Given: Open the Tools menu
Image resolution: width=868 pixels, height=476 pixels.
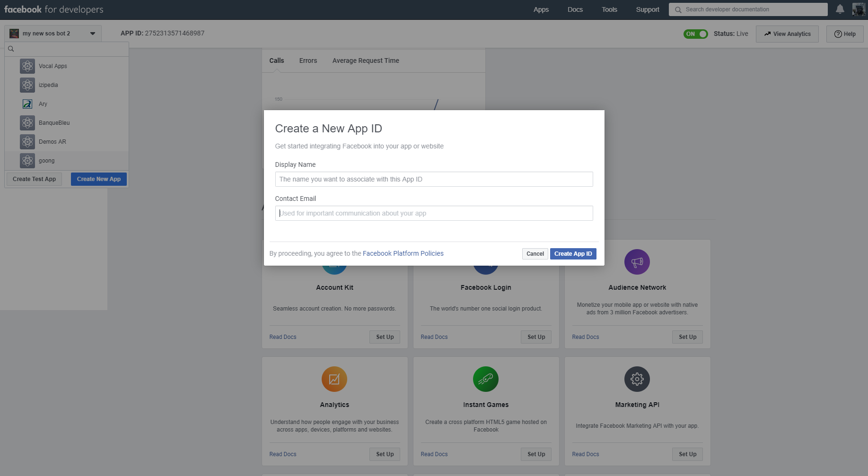Looking at the screenshot, I should [609, 9].
